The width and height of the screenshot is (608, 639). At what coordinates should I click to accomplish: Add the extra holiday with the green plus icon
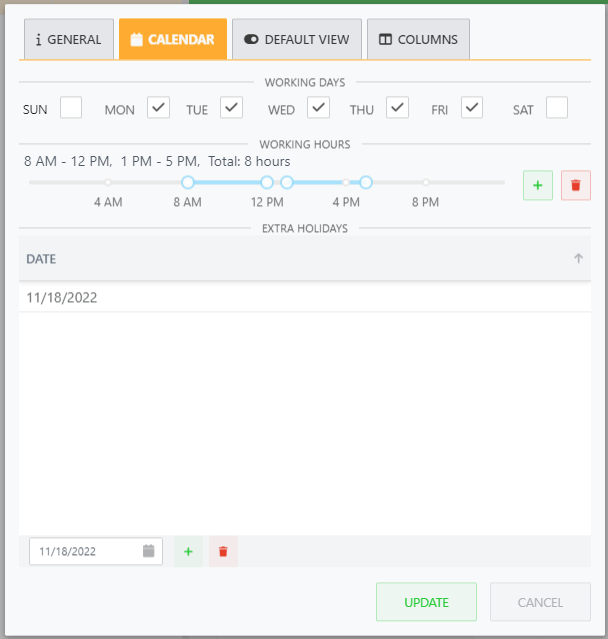tap(188, 551)
